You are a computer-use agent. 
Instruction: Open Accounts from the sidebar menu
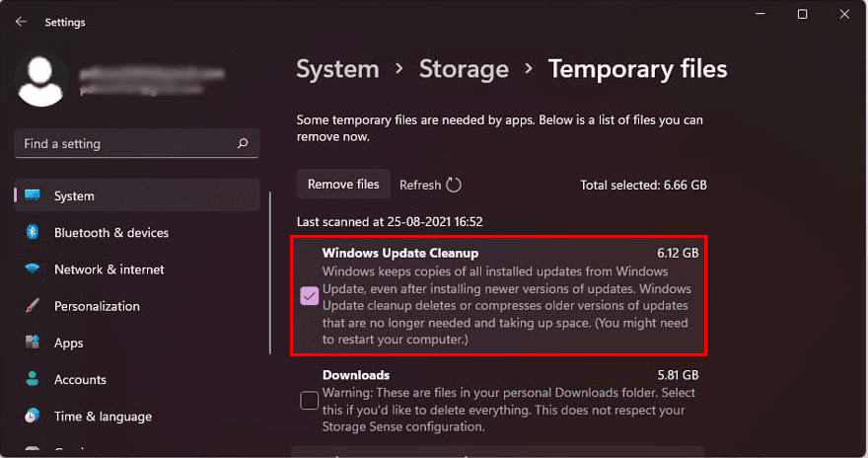point(80,379)
